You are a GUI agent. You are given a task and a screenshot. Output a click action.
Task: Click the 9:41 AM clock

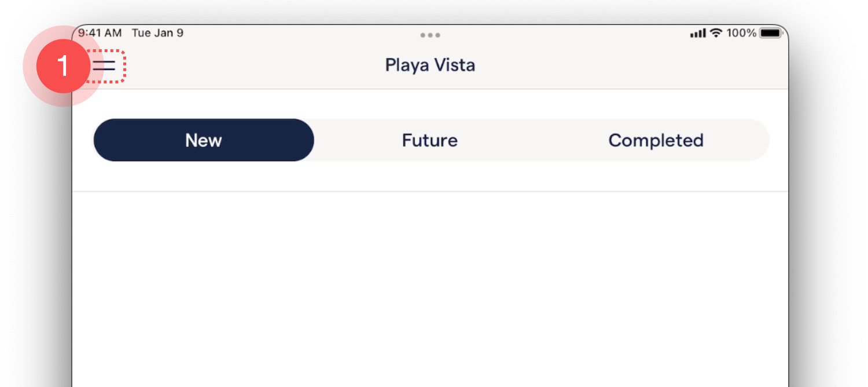click(x=101, y=33)
